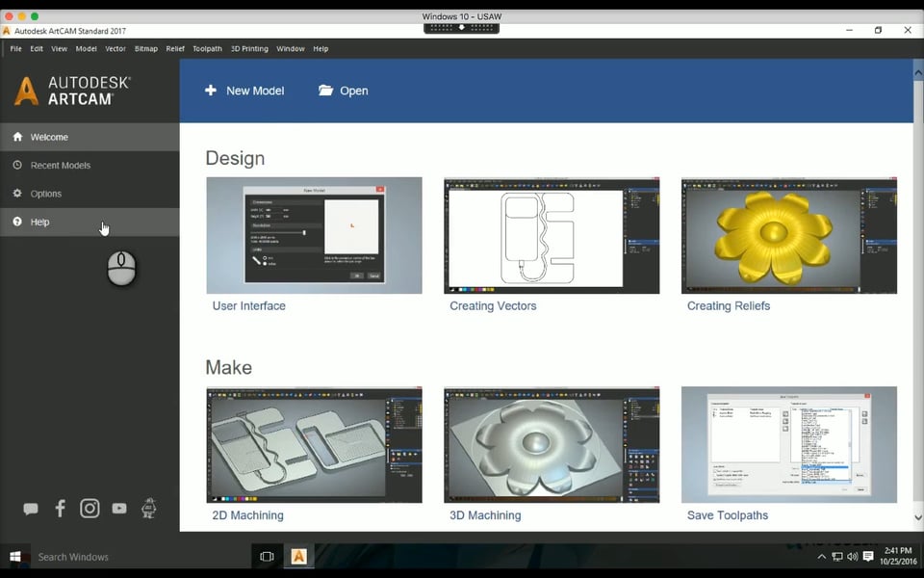The width and height of the screenshot is (924, 578).
Task: Open the File menu
Action: point(16,49)
